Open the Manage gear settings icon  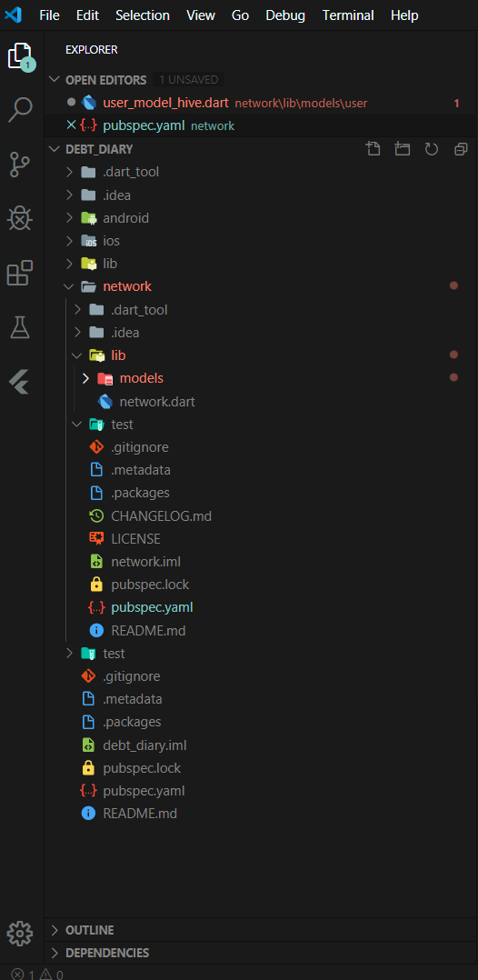[x=20, y=933]
